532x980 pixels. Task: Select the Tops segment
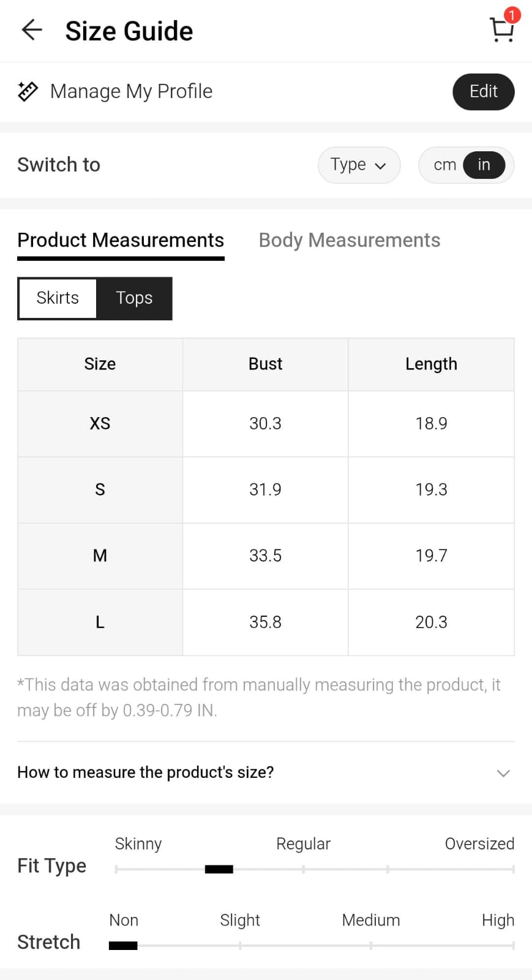click(x=134, y=298)
